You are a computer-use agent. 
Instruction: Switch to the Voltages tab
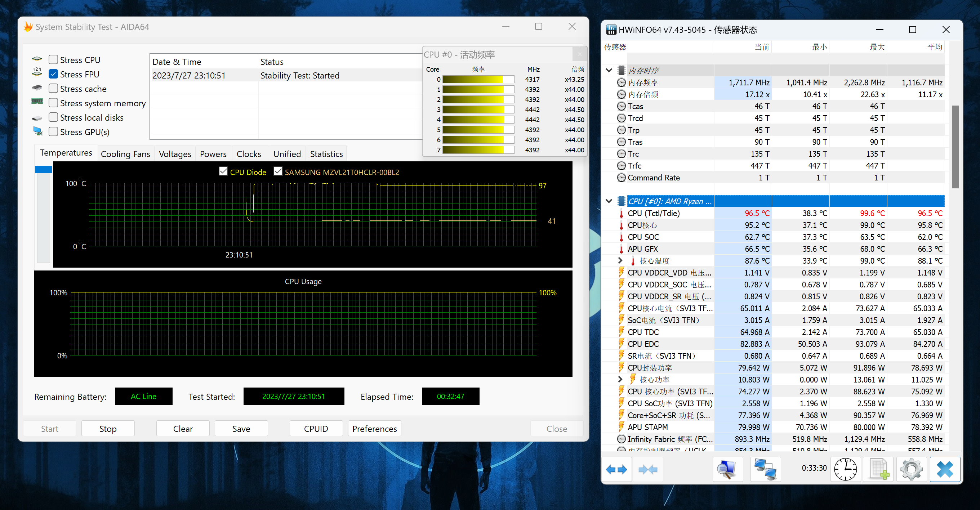click(175, 154)
